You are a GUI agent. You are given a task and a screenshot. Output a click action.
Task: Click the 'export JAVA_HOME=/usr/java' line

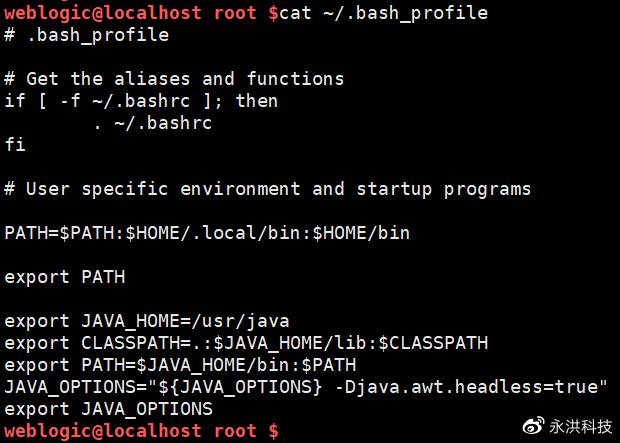coord(146,321)
